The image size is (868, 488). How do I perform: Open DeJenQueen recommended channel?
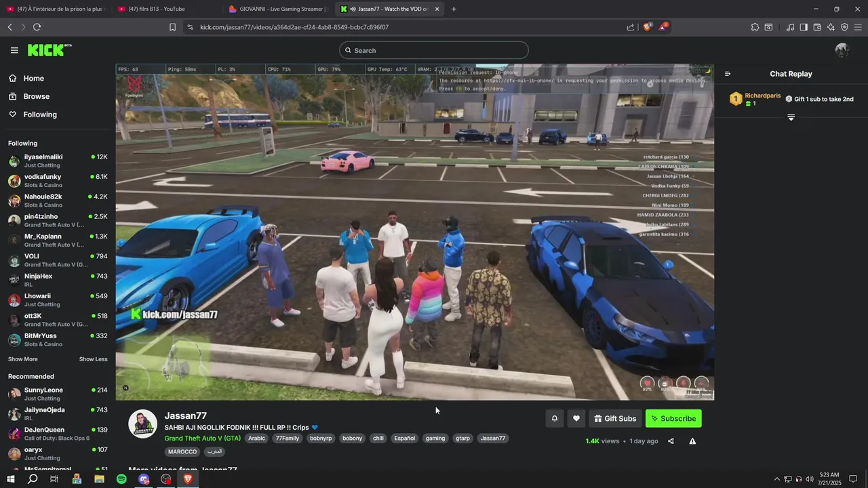point(58,434)
